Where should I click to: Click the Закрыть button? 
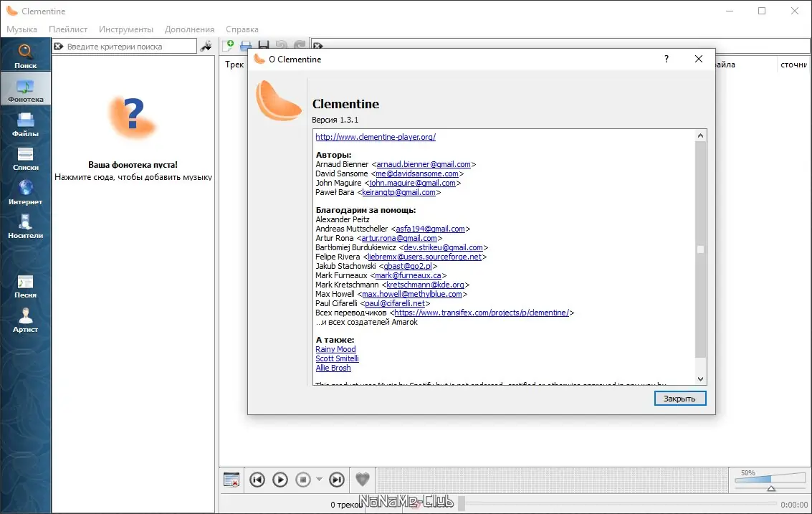coord(680,399)
